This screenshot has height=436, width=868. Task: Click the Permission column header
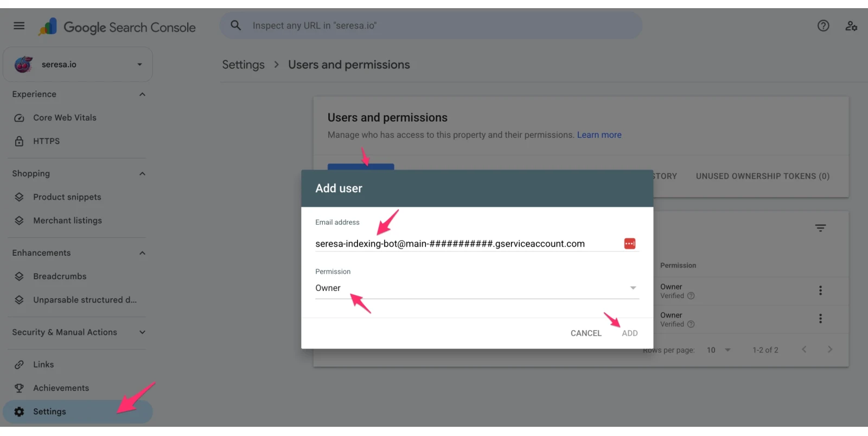678,266
